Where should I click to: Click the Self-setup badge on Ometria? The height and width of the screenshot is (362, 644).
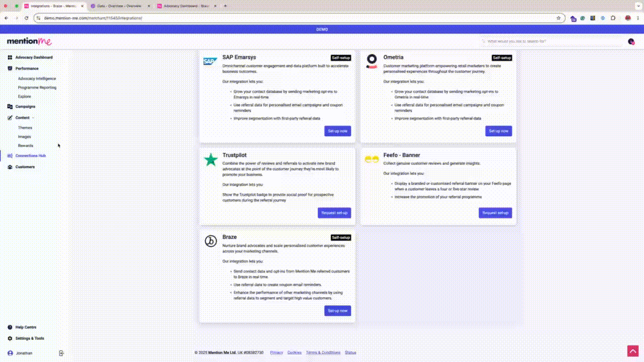[x=502, y=58]
